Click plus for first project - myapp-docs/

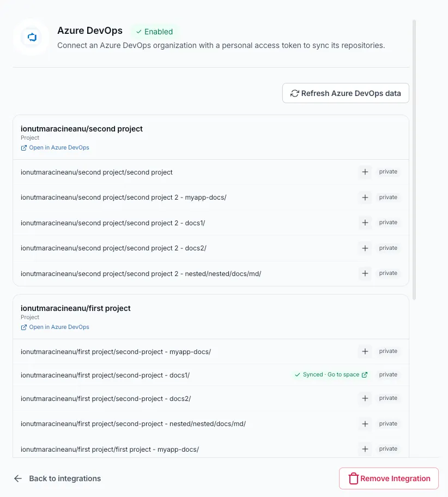(x=365, y=449)
